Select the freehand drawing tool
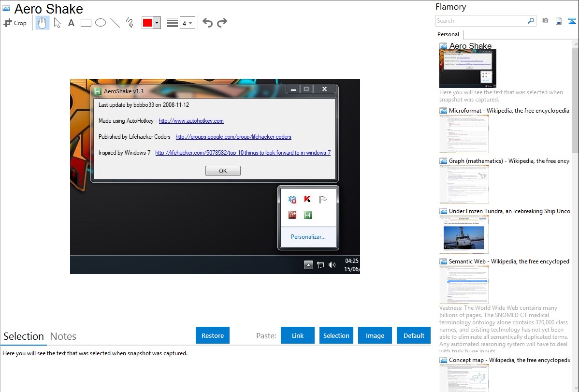This screenshot has width=579, height=392. tap(130, 23)
